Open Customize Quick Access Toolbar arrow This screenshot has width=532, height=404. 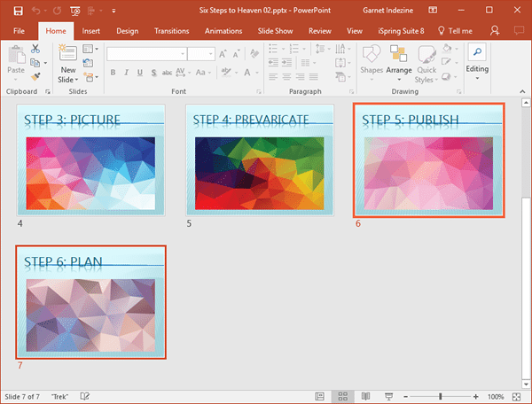[x=113, y=11]
